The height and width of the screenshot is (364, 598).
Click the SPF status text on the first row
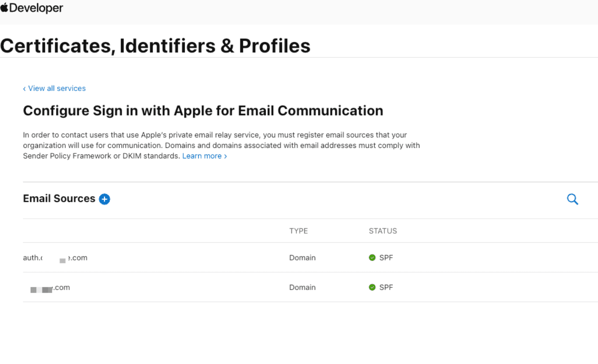(x=385, y=257)
